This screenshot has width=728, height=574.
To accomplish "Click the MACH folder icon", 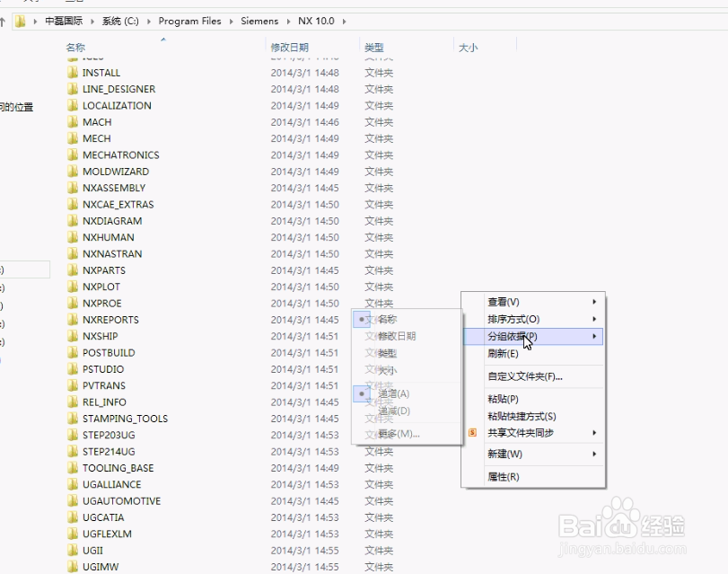I will tap(73, 122).
